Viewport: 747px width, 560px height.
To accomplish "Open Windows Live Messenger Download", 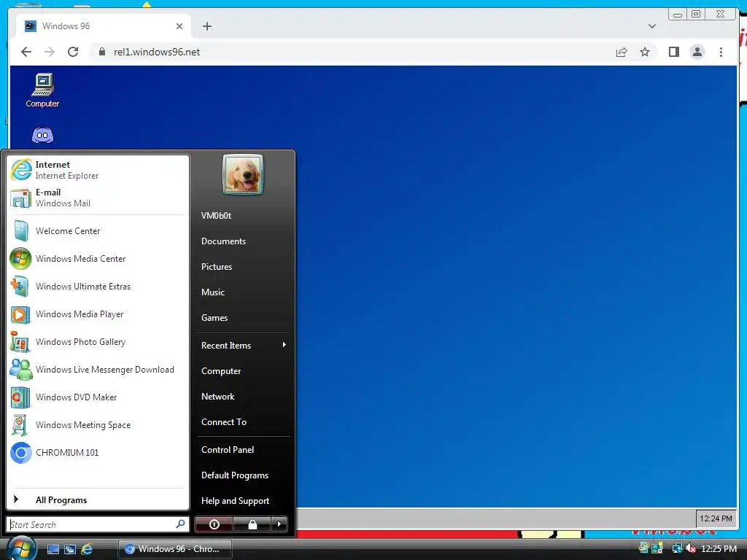I will tap(98, 370).
